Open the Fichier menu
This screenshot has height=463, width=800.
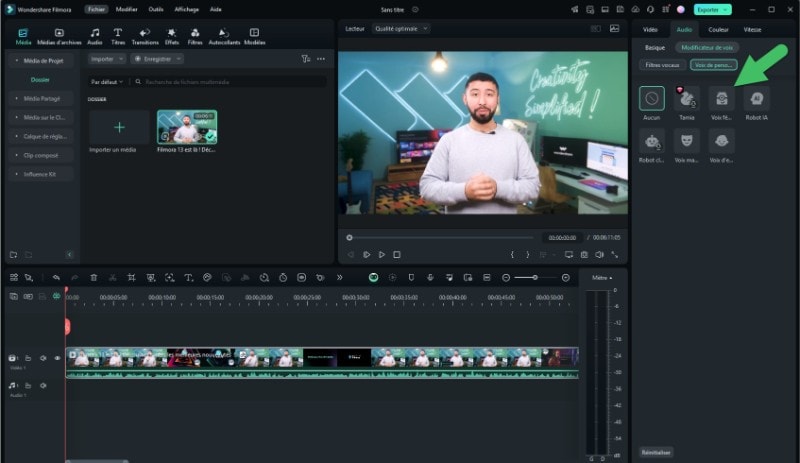click(x=96, y=9)
